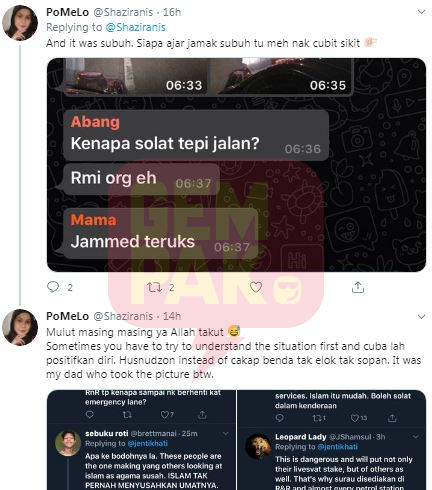Viewport: 432px width, 490px height.
Task: Expand options chevron on the 16h tweet
Action: point(421,12)
